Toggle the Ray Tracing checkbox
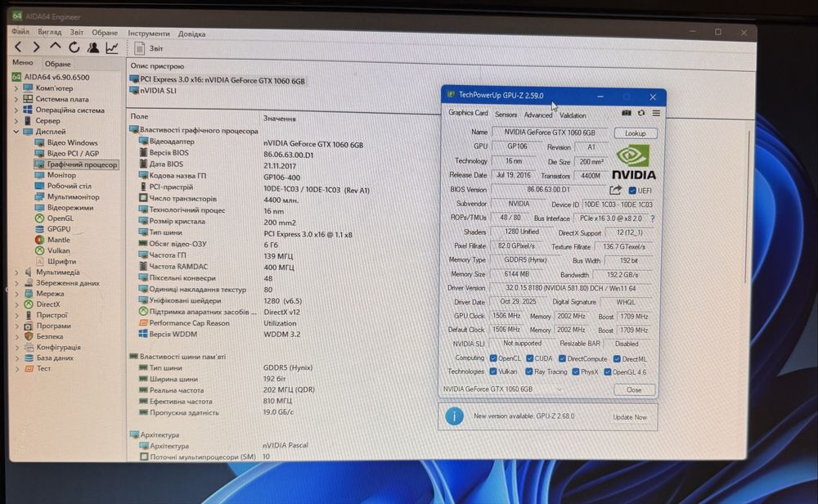Viewport: 818px width, 504px height. pyautogui.click(x=529, y=371)
